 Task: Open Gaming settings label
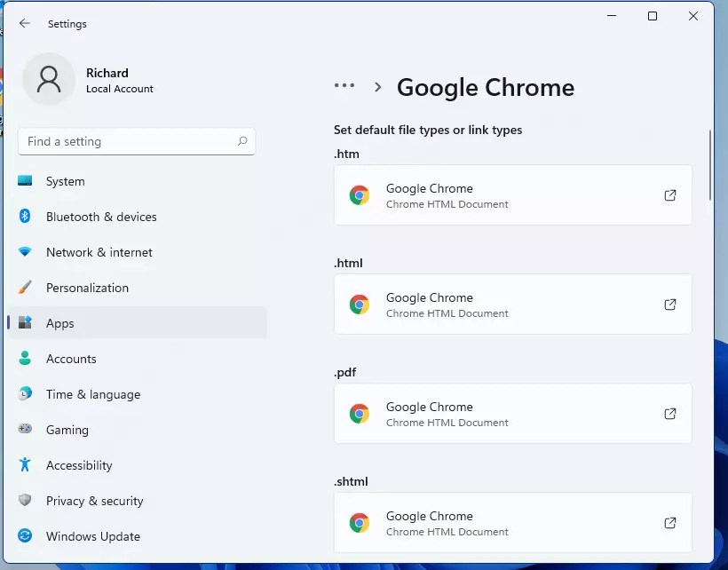pos(67,430)
